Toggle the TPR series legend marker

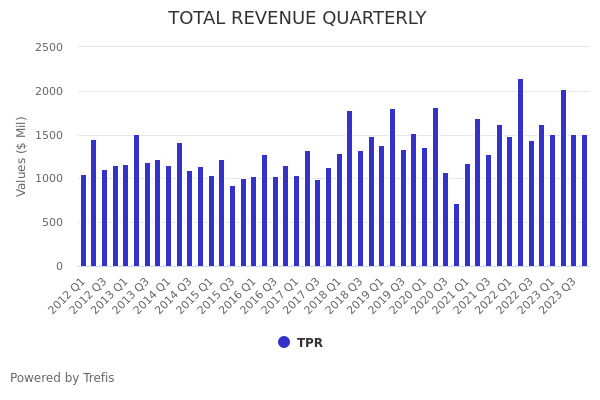[x=284, y=342]
